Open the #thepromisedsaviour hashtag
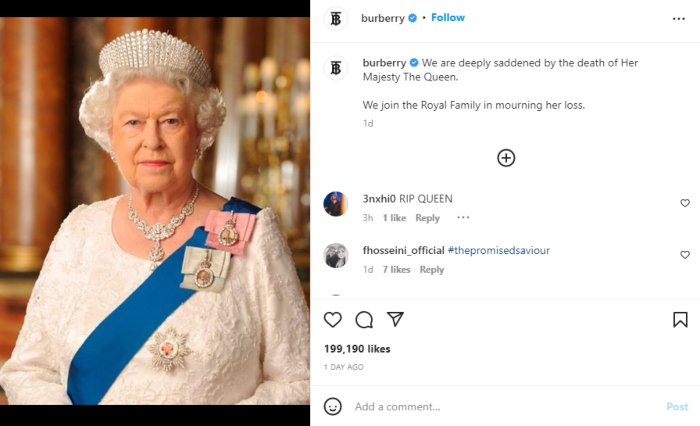The height and width of the screenshot is (426, 700). point(498,250)
